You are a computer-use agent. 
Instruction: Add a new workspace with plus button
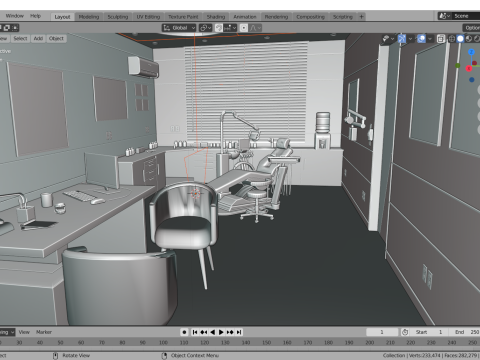[x=361, y=17]
